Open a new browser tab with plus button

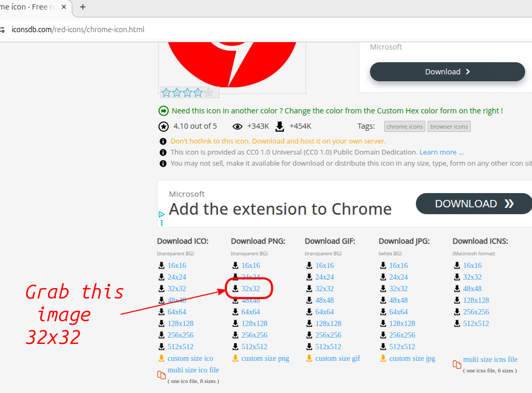82,7
